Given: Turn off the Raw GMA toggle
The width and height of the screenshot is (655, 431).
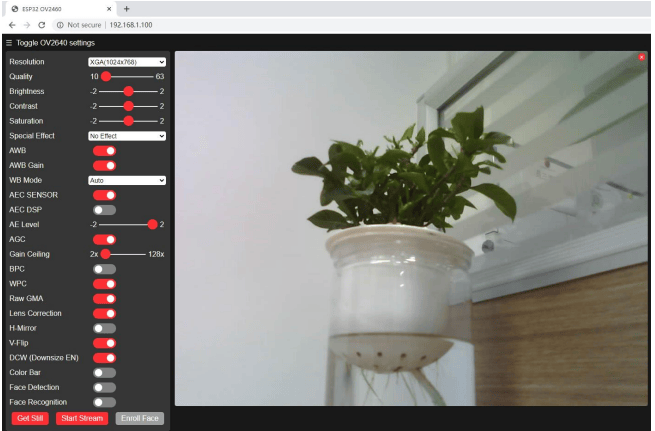Looking at the screenshot, I should pos(104,299).
